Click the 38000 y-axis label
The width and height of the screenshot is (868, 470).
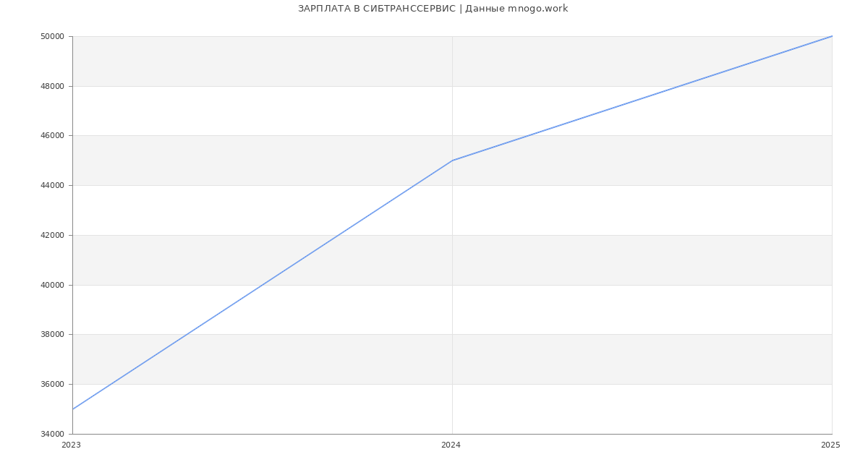click(53, 335)
